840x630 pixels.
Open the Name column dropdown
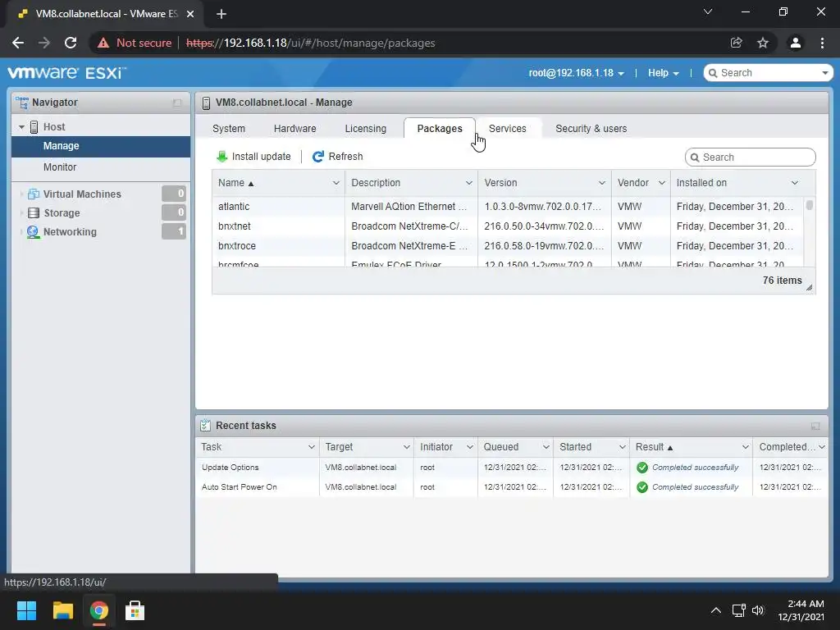pos(336,183)
